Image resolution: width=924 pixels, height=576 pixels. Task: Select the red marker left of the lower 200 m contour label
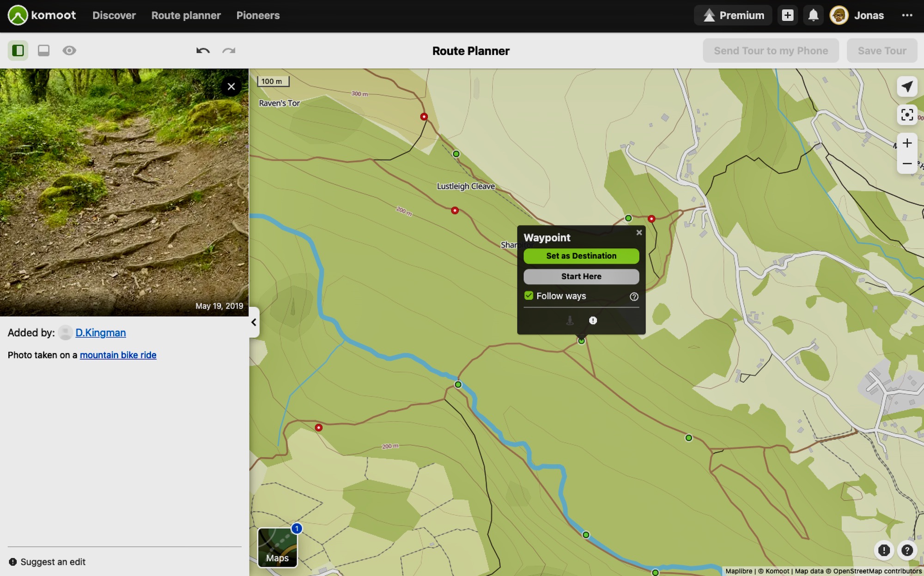pyautogui.click(x=318, y=427)
